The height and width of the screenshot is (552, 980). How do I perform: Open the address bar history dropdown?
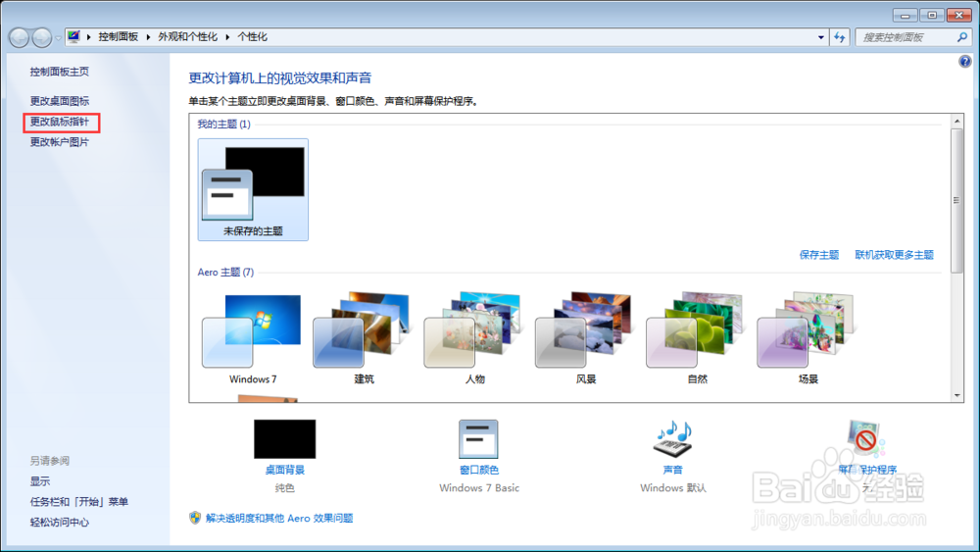[820, 37]
